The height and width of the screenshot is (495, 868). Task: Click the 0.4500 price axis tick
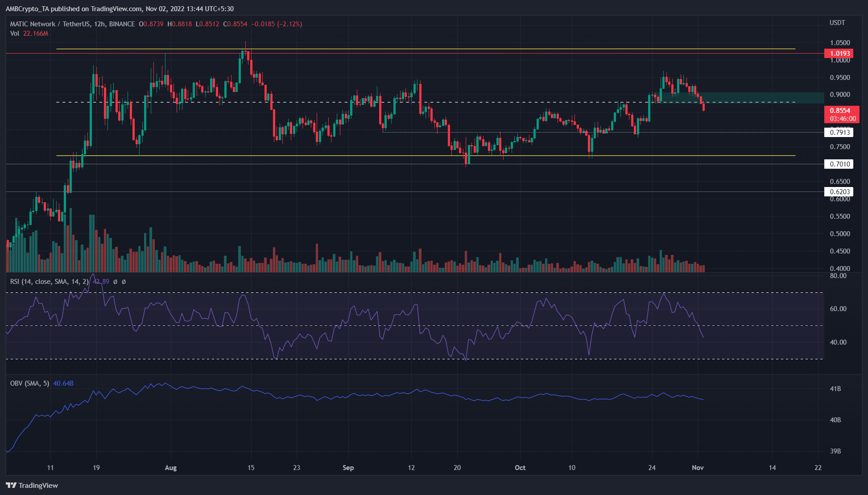[x=840, y=251]
